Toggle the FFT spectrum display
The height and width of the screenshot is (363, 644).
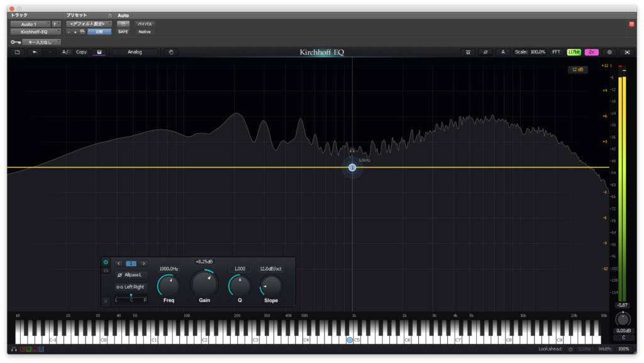(x=556, y=52)
